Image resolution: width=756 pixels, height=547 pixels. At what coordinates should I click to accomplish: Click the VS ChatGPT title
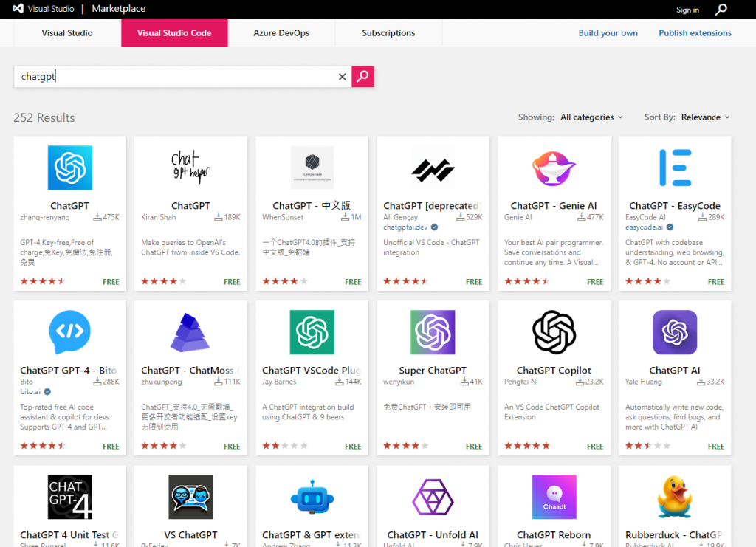(190, 535)
